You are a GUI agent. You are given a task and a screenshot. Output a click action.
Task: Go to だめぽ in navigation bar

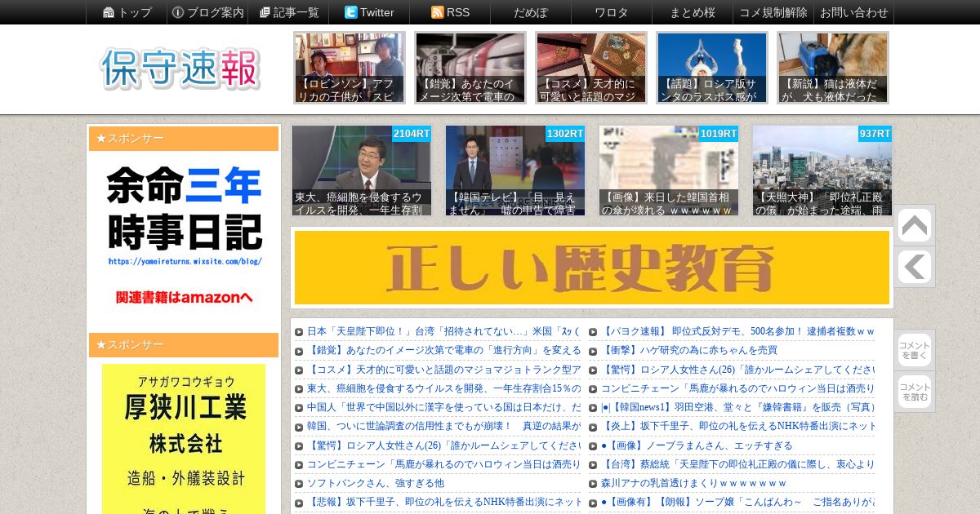pyautogui.click(x=531, y=12)
